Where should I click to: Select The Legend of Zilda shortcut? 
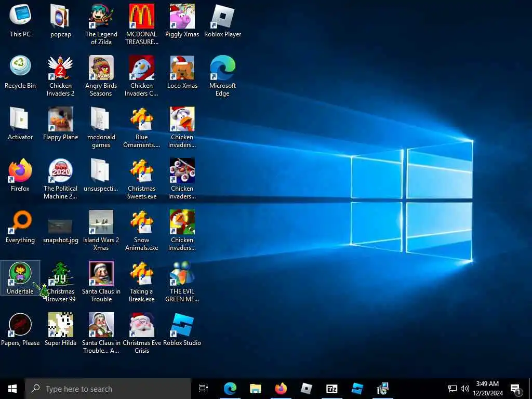click(101, 24)
